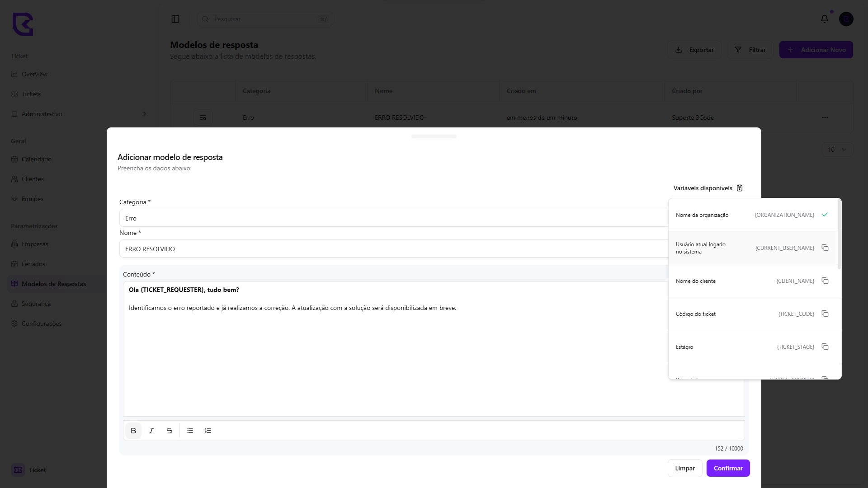The image size is (868, 488).
Task: Toggle strikethrough formatting in editor toolbar
Action: tap(170, 431)
